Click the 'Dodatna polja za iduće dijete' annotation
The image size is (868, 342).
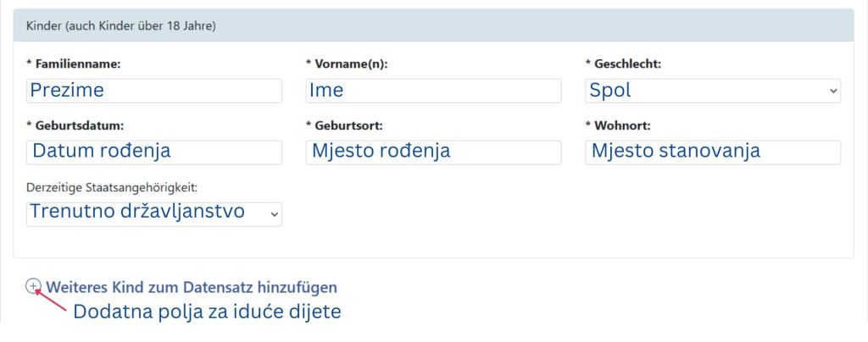click(x=207, y=312)
